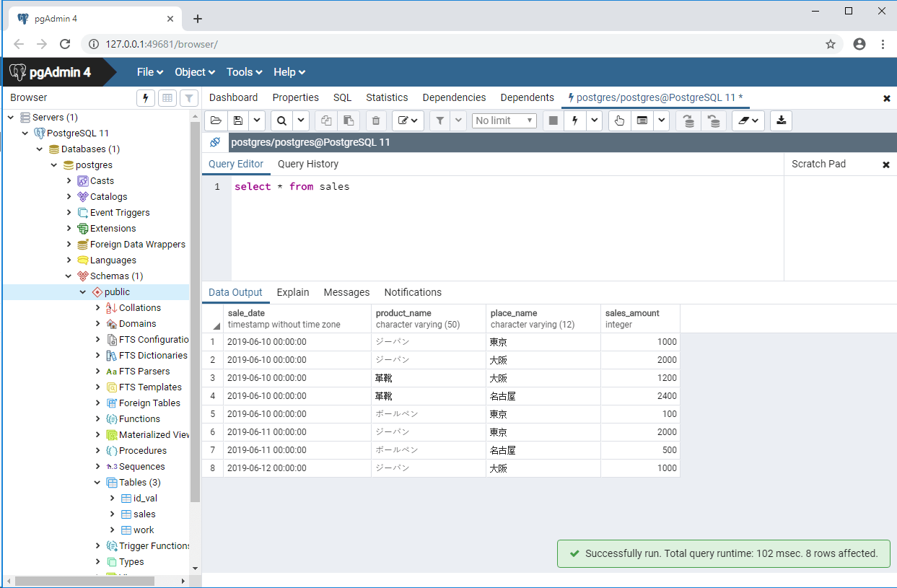897x588 pixels.
Task: Collapse the Servers (1) tree node
Action: pyautogui.click(x=11, y=117)
